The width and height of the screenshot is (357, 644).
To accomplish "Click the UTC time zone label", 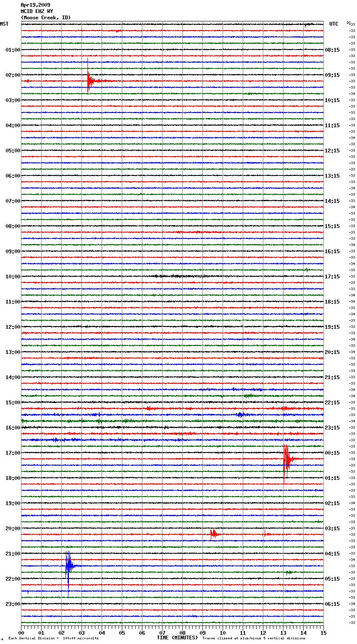I will click(x=334, y=24).
